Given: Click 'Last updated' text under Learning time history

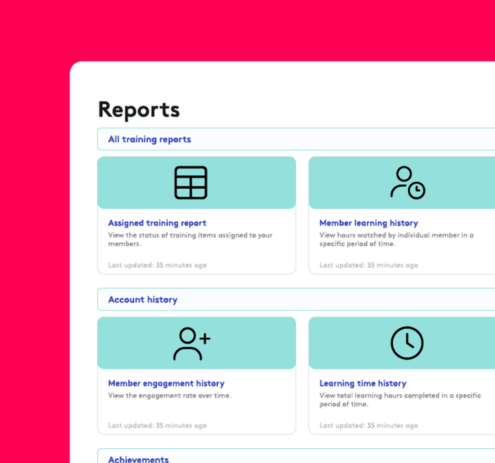Looking at the screenshot, I should point(369,426).
